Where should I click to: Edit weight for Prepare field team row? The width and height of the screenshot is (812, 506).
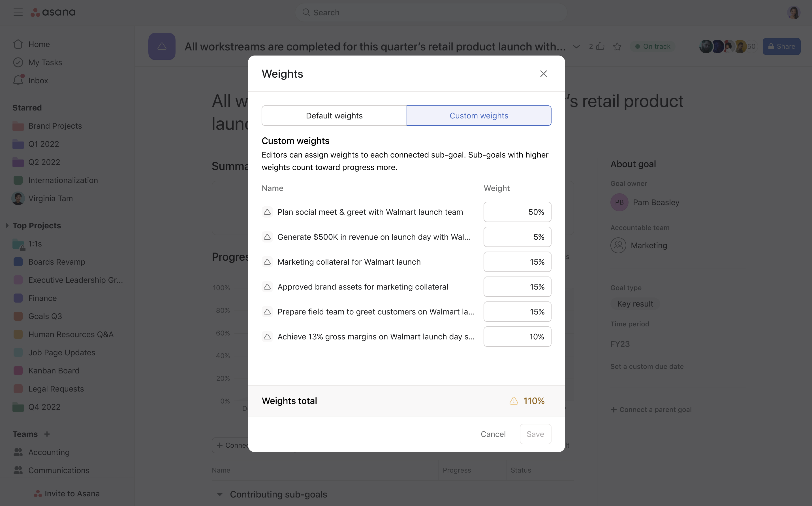click(517, 312)
